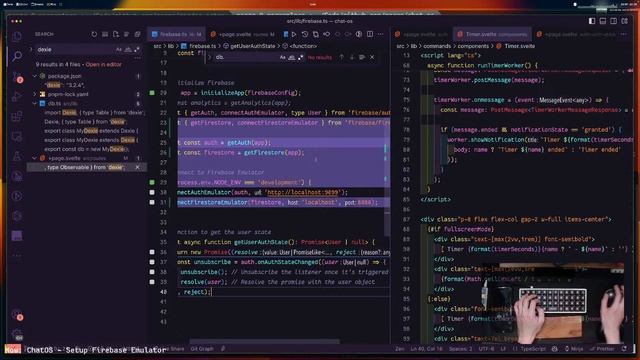The height and width of the screenshot is (360, 640).
Task: Open the file timeline history icon
Action: pos(305,34)
